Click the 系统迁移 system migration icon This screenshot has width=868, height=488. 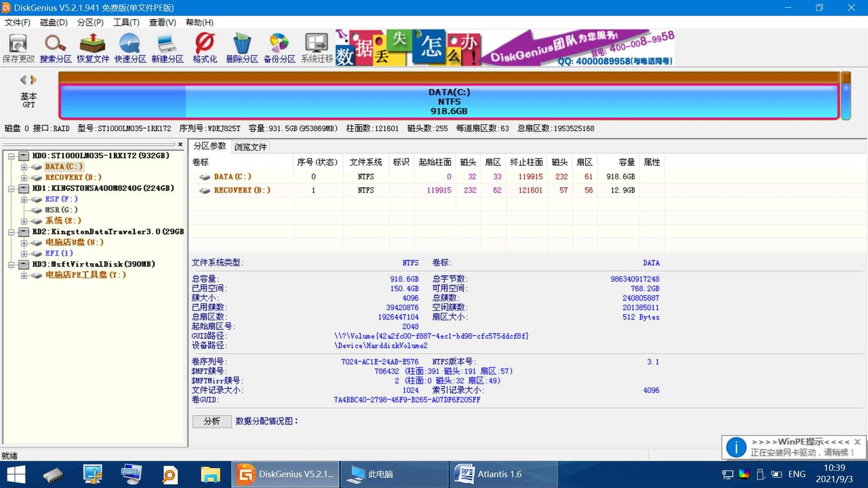point(317,47)
